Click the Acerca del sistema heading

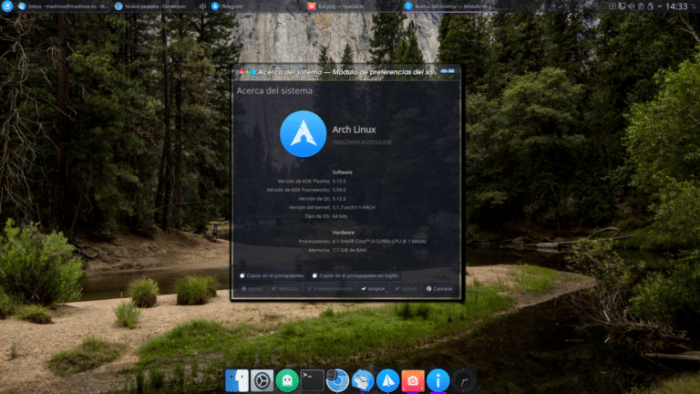[x=274, y=91]
